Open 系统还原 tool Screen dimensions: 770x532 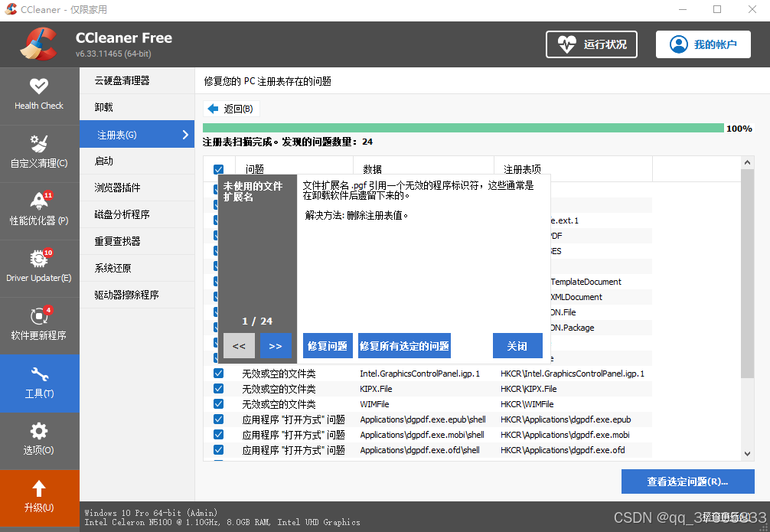click(x=137, y=268)
